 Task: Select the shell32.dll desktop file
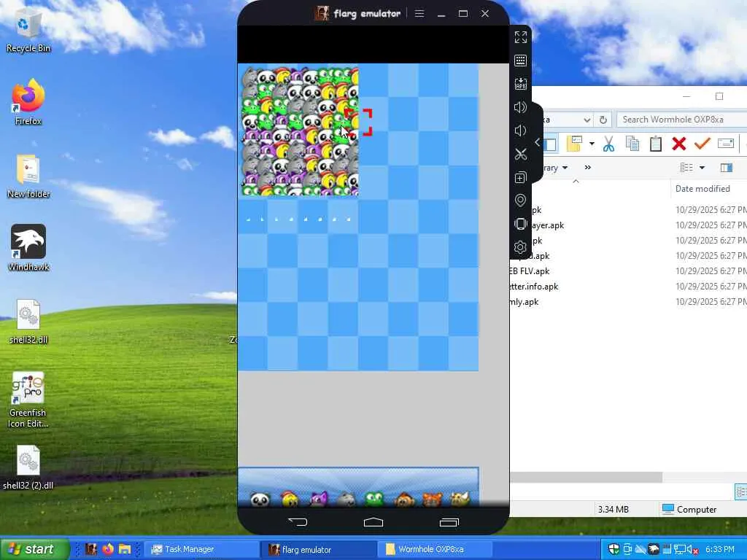(28, 321)
